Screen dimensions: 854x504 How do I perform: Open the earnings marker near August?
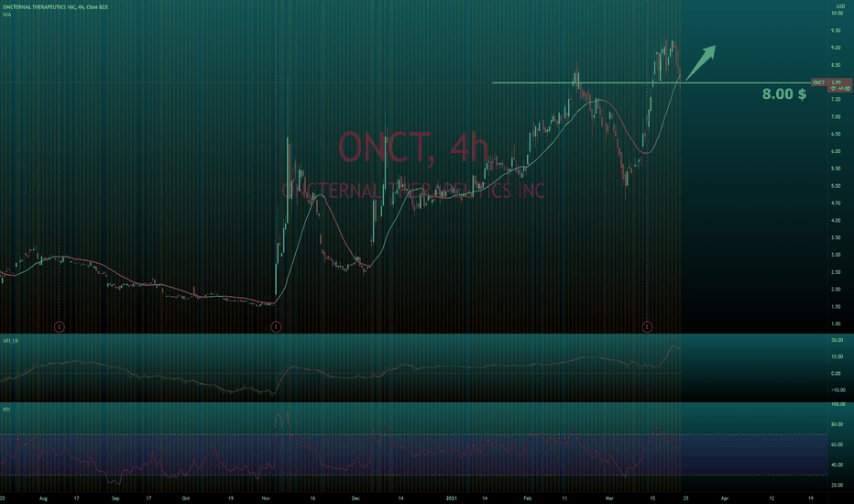click(60, 327)
